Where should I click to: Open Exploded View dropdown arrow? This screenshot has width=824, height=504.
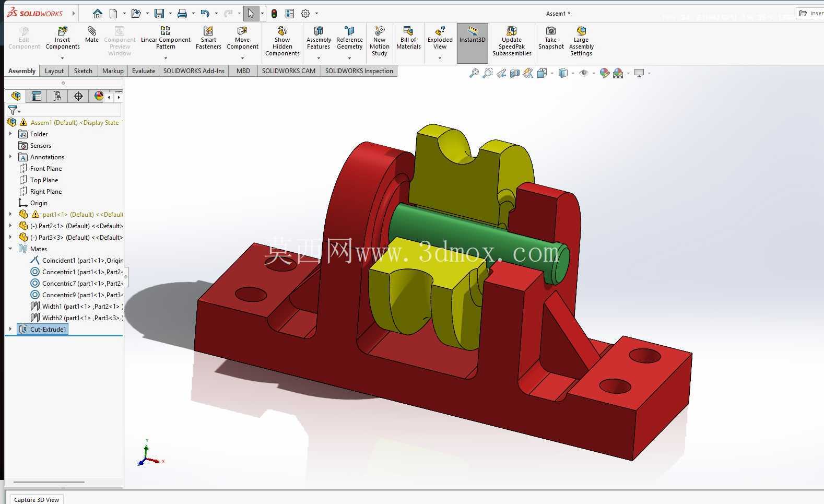coord(440,58)
